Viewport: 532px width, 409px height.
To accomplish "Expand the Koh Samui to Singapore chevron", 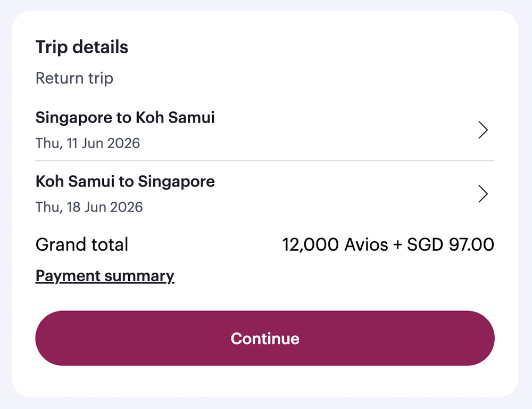I will (x=483, y=194).
